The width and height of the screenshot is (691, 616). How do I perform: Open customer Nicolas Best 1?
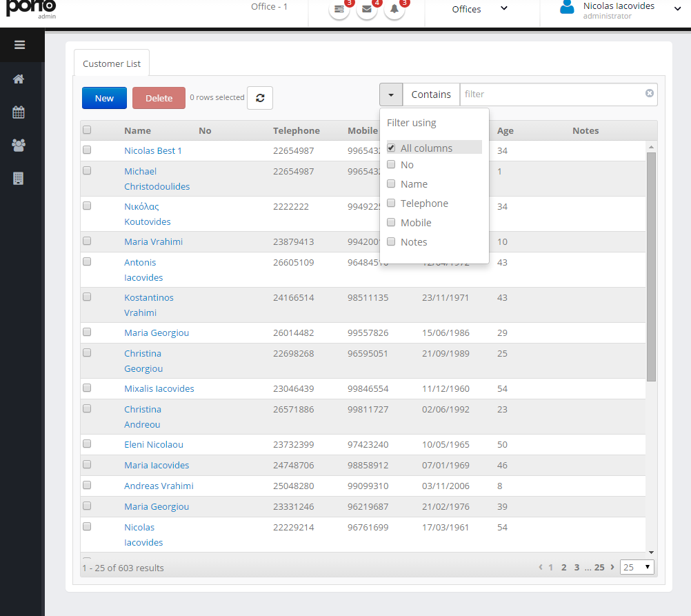(x=153, y=150)
